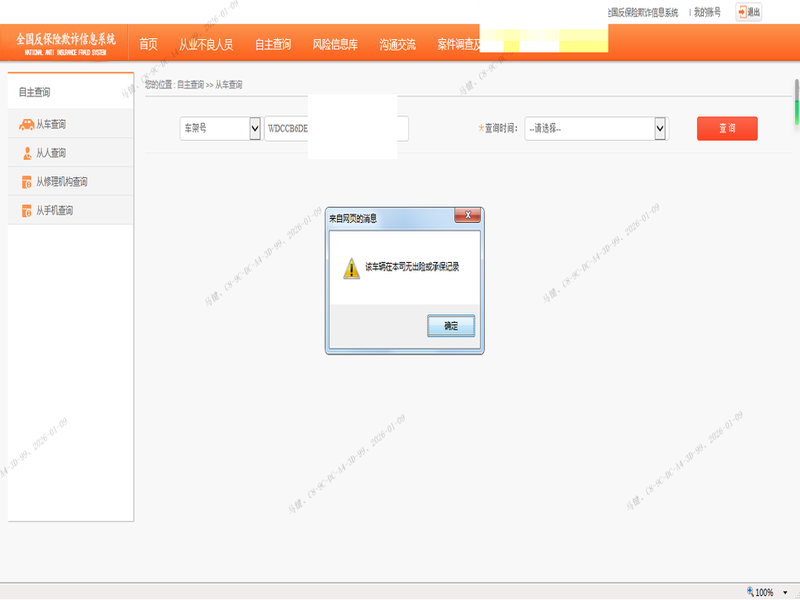Open the zoom level arrow next to 100%
This screenshot has height=600, width=800.
click(x=783, y=592)
